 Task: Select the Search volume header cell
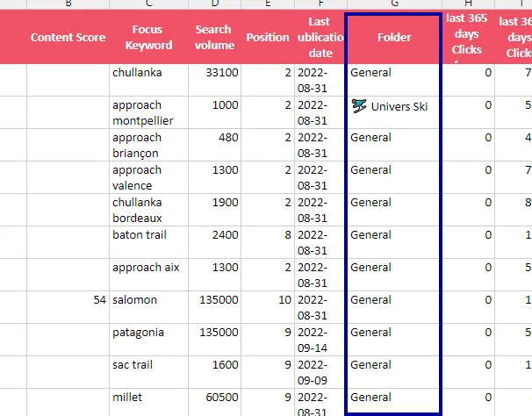tap(215, 37)
